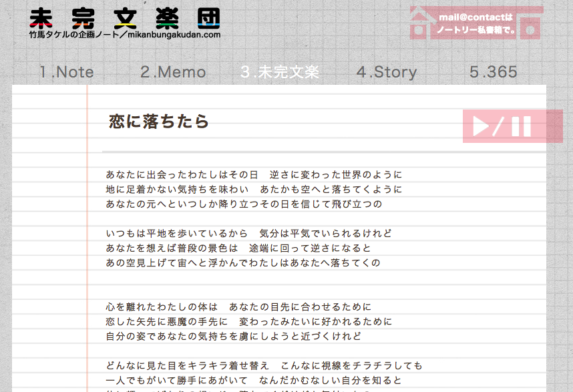573x392 pixels.
Task: Click the song title 恋に落ちたら
Action: pos(159,122)
